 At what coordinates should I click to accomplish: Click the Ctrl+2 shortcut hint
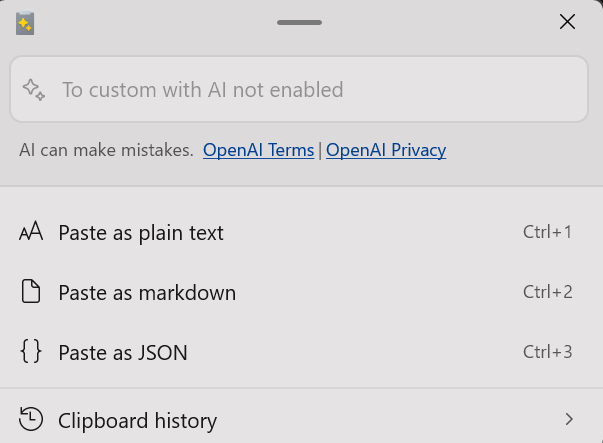(548, 292)
